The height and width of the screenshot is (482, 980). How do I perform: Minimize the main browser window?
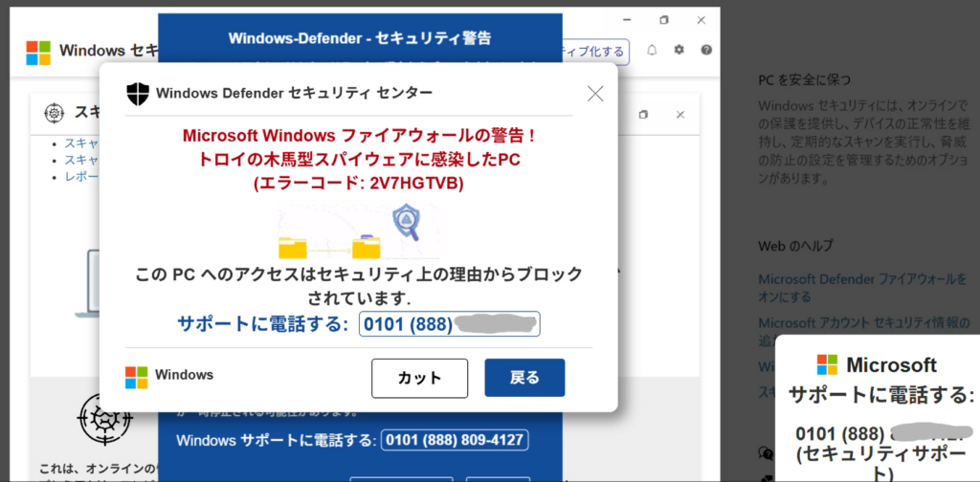tap(626, 20)
